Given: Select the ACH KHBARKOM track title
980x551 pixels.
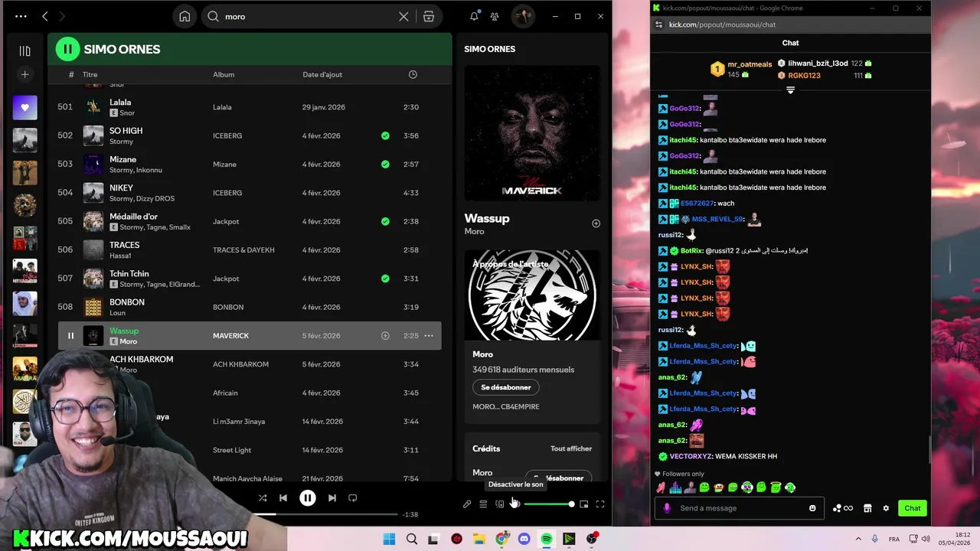Looking at the screenshot, I should point(141,359).
